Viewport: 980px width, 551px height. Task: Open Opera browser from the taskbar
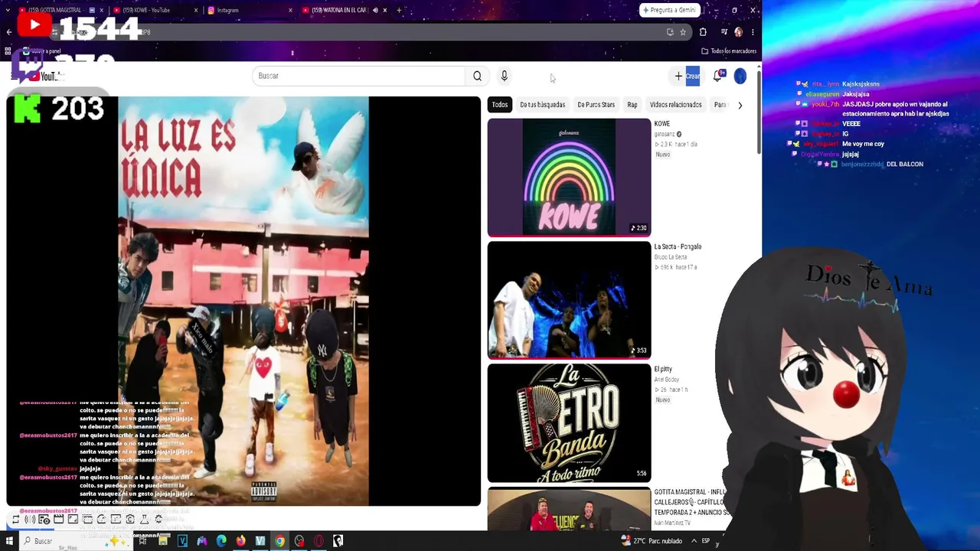(x=318, y=541)
